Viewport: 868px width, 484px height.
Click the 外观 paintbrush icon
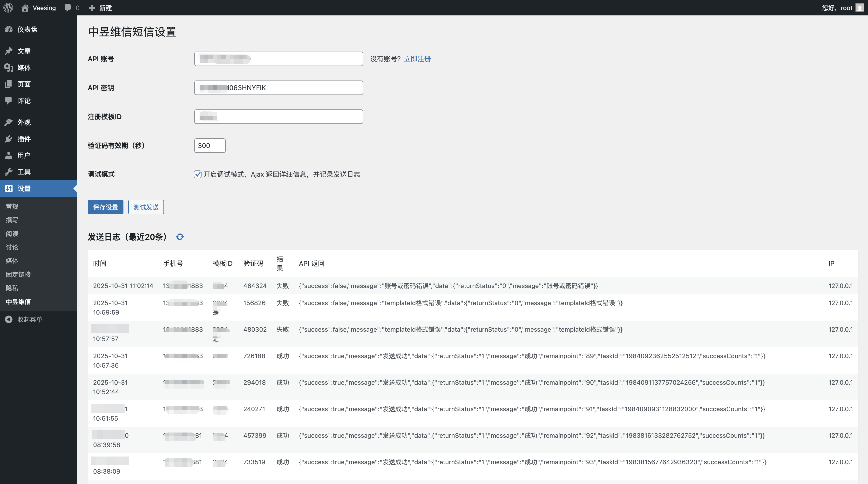9,122
